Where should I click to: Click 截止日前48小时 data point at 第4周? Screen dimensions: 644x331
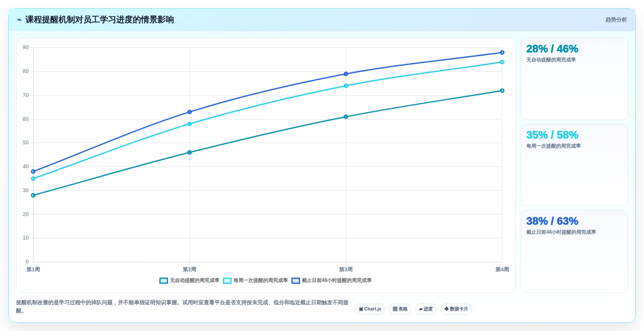502,52
